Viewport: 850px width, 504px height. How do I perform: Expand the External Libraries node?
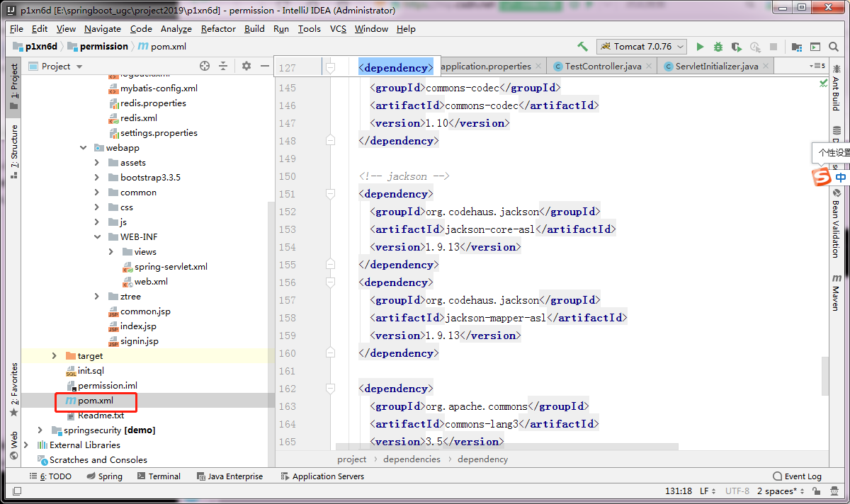coord(27,445)
